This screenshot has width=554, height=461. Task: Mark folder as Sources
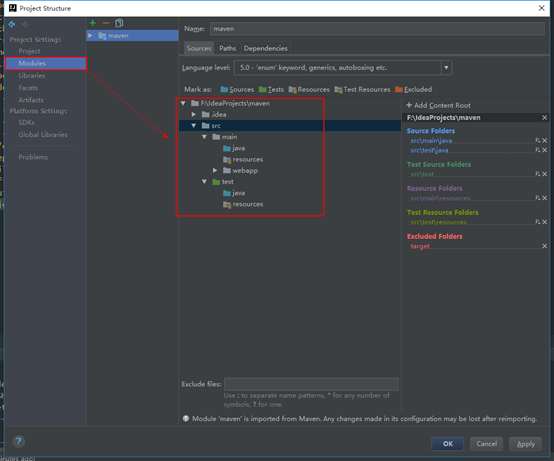[237, 89]
